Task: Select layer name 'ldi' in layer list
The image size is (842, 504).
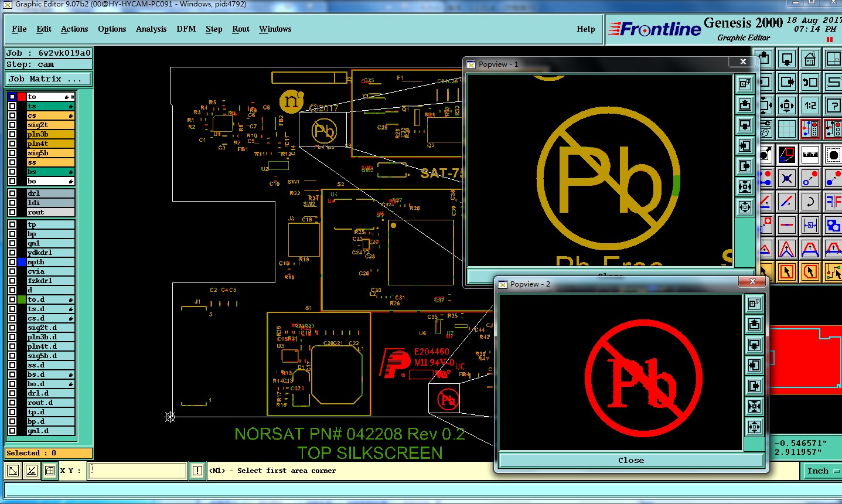Action: [x=50, y=203]
